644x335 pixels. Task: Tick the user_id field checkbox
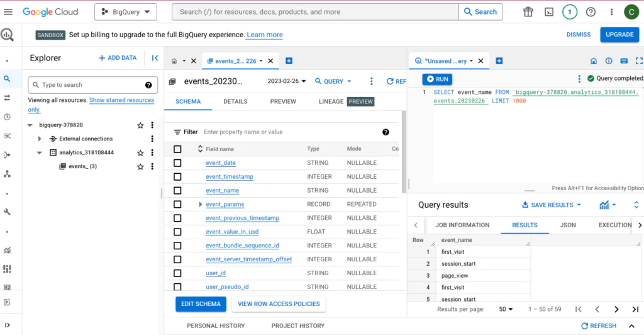177,273
